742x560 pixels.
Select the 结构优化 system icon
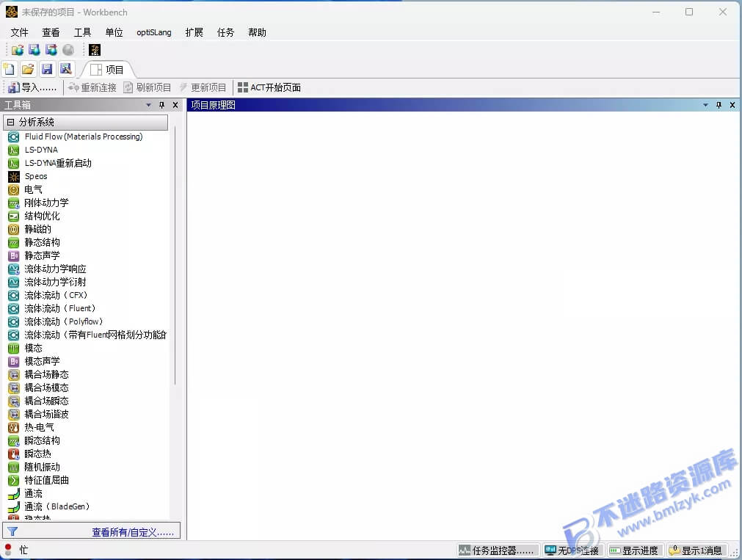click(x=14, y=217)
